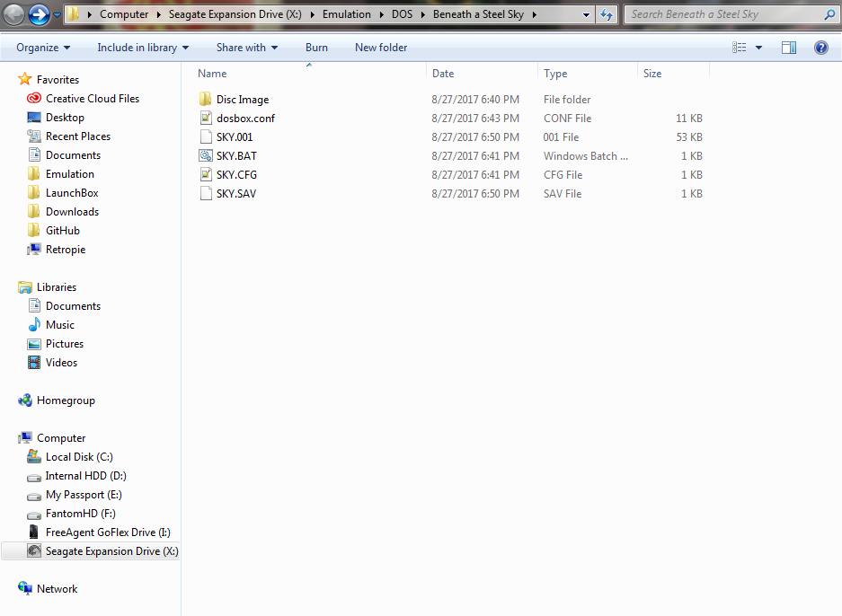Click the Windows Batch type cell
The height and width of the screenshot is (616, 842).
[585, 155]
